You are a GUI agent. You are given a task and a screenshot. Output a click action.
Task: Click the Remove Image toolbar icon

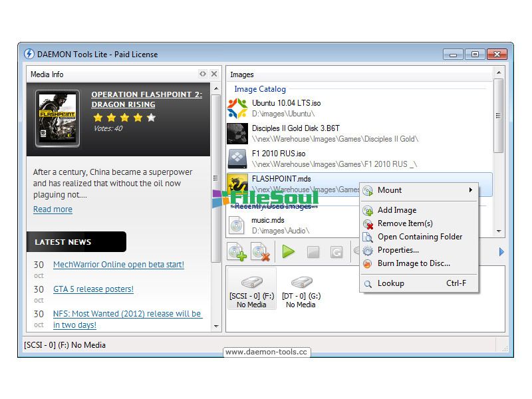pos(260,252)
